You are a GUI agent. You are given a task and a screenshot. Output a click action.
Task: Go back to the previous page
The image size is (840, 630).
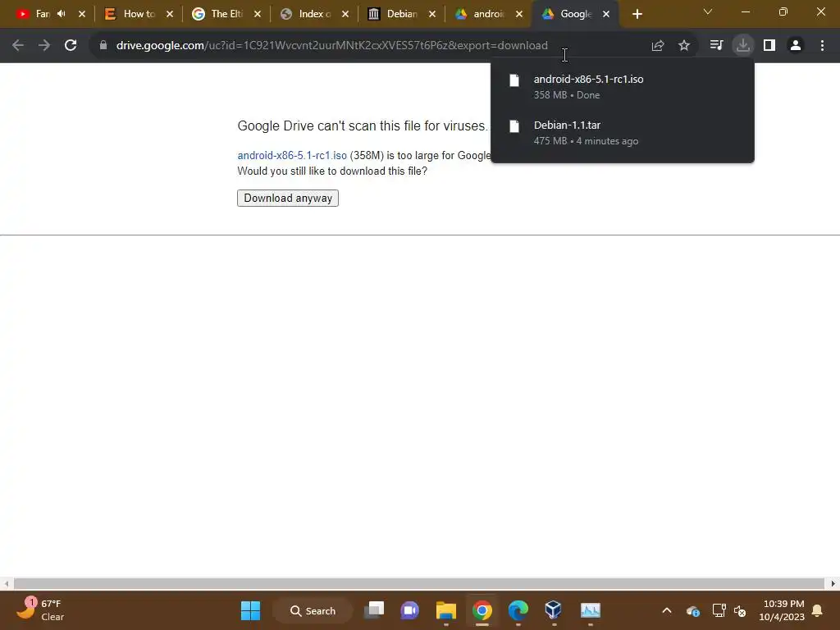18,46
